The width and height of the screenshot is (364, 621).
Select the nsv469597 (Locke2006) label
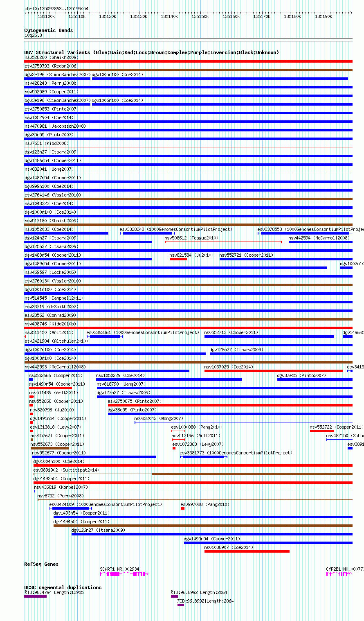pyautogui.click(x=50, y=272)
